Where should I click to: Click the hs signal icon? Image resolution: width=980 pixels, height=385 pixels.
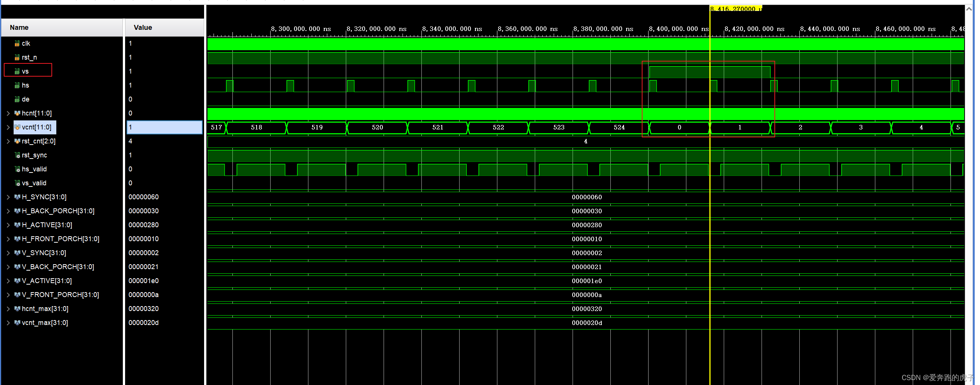tap(17, 85)
